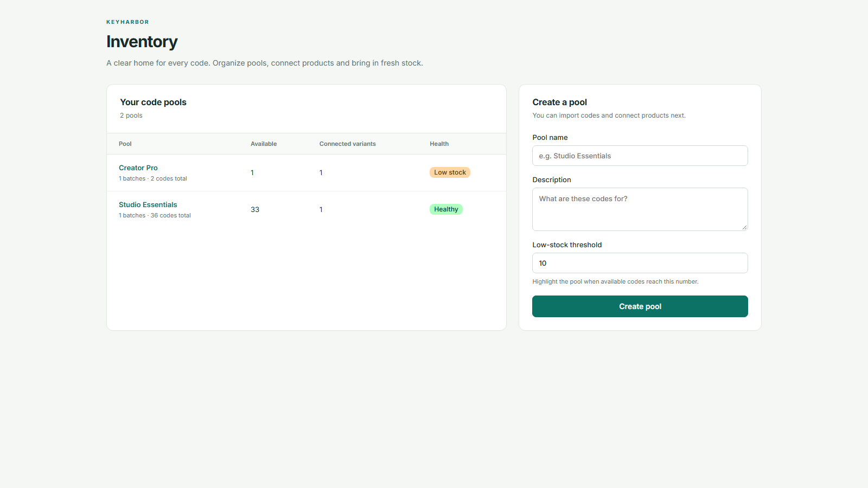The image size is (868, 488).
Task: Click the threshold hint about highlighting pool
Action: [x=616, y=281]
